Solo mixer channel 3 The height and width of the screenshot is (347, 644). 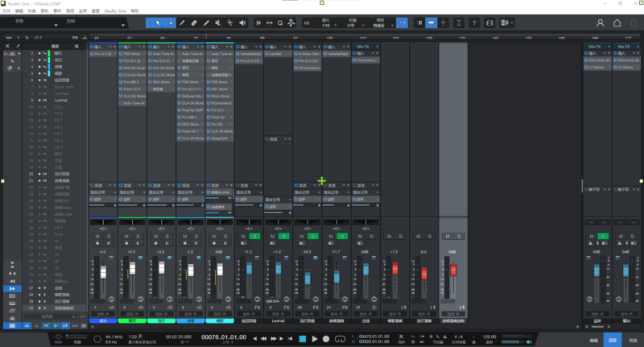(168, 236)
